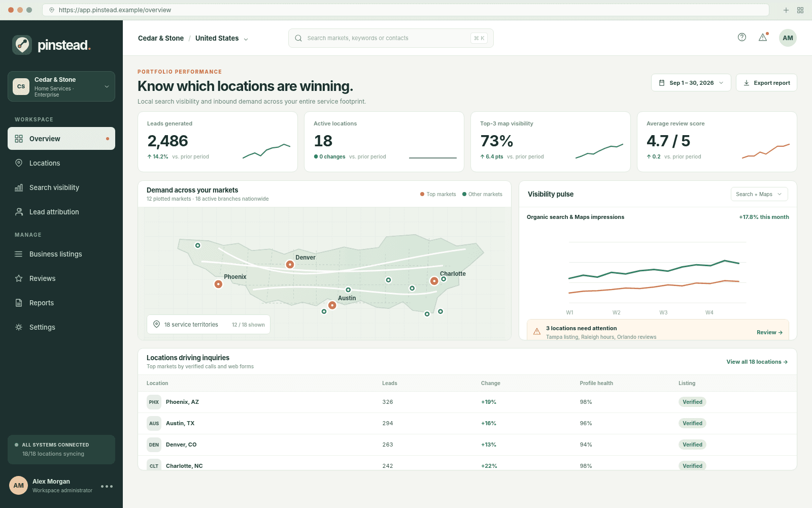Screen dimensions: 812x508
Task: Open Business listings page
Action: click(x=61, y=254)
